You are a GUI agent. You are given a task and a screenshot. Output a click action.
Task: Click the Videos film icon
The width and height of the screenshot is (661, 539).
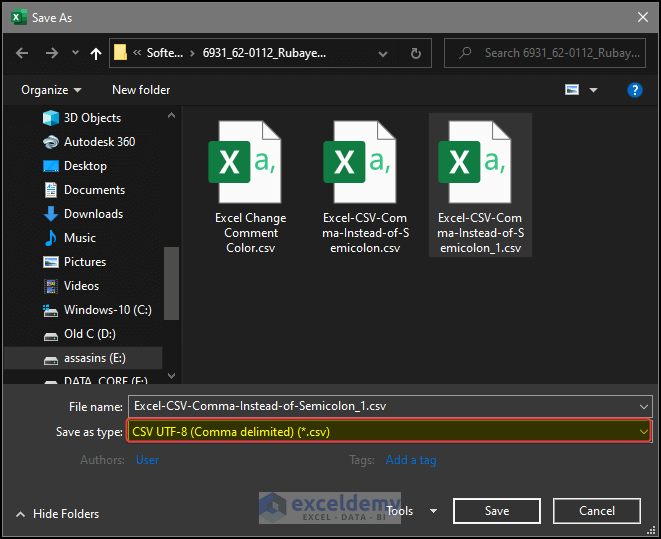51,287
